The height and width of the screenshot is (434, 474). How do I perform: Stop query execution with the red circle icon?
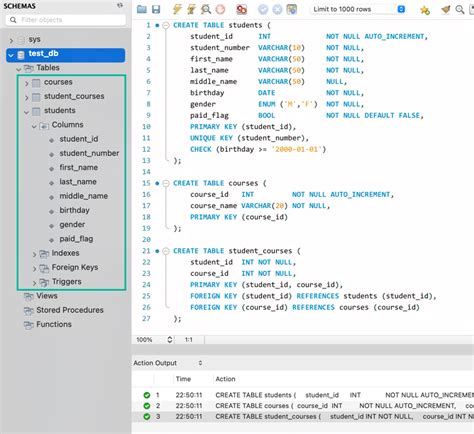[x=220, y=9]
